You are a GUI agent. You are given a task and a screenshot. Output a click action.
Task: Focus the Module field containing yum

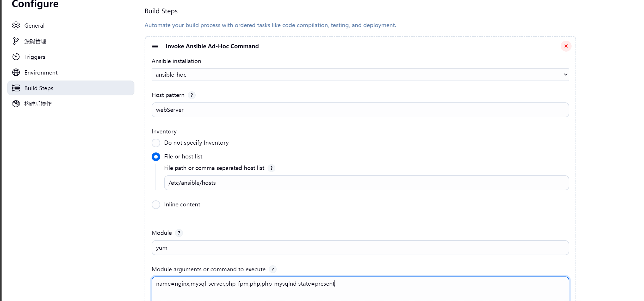point(360,248)
